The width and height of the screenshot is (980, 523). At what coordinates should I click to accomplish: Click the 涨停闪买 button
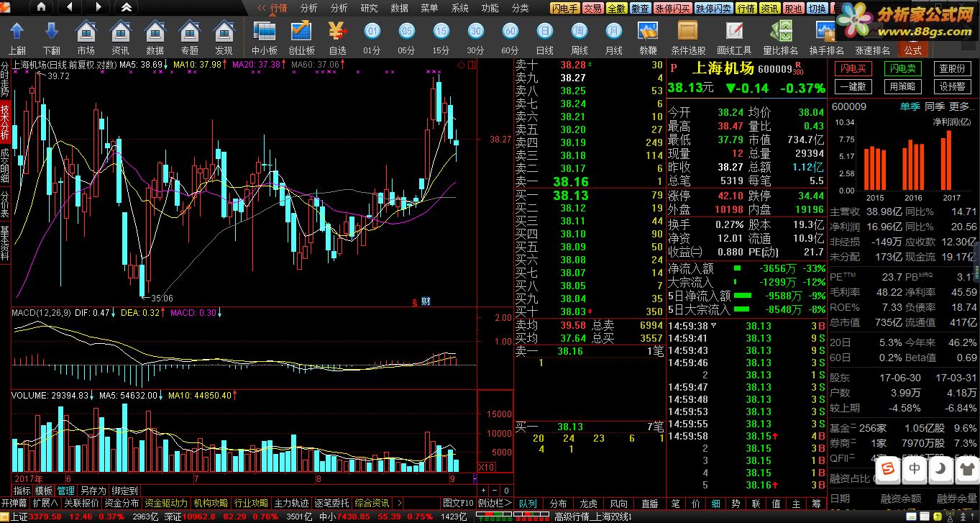pyautogui.click(x=672, y=8)
